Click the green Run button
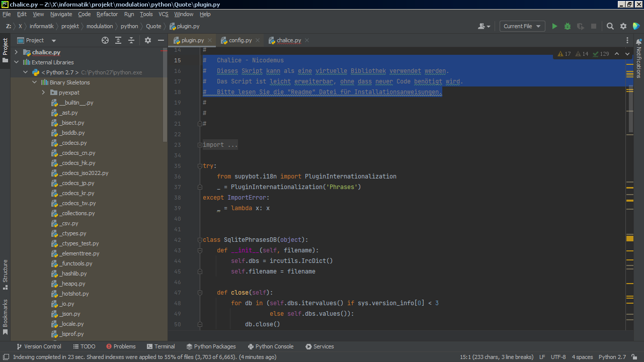Viewport: 644px width, 362px height. tap(554, 26)
